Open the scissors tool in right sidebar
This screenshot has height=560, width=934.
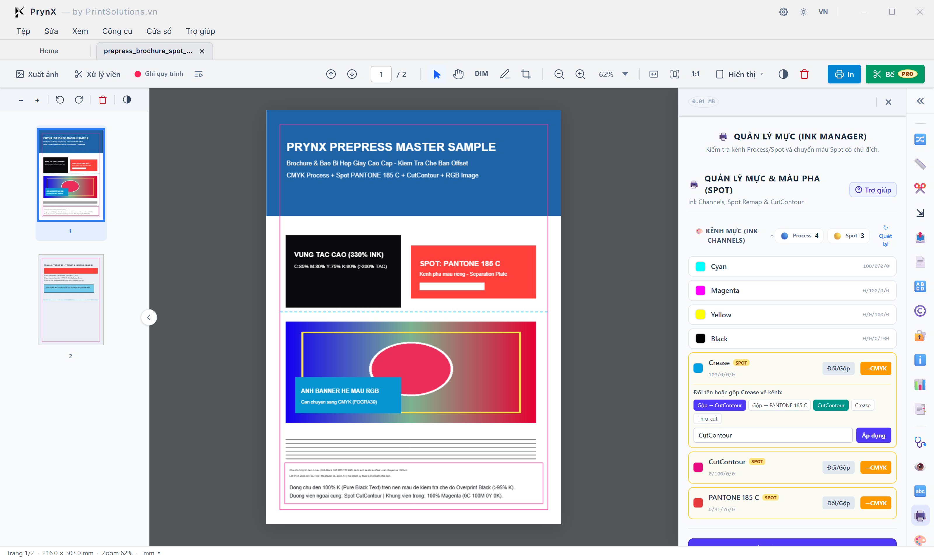coord(920,188)
